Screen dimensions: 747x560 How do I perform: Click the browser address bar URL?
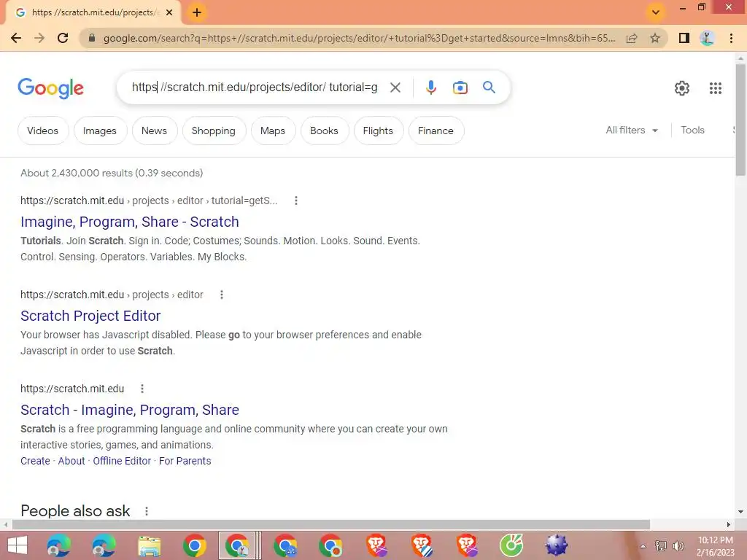click(359, 38)
